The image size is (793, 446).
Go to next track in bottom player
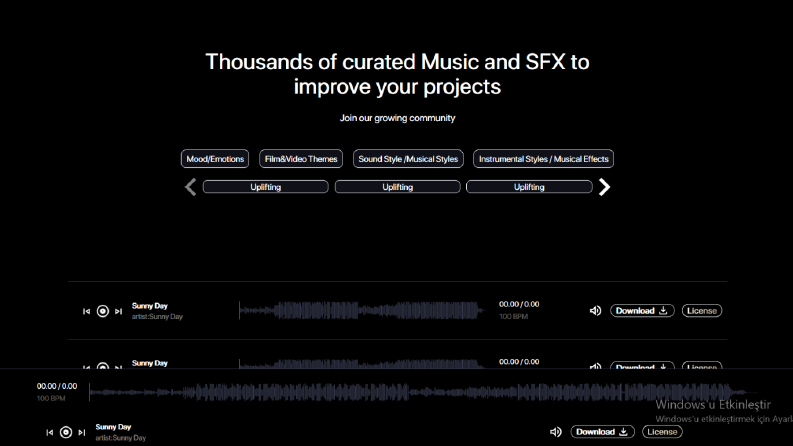tap(82, 432)
